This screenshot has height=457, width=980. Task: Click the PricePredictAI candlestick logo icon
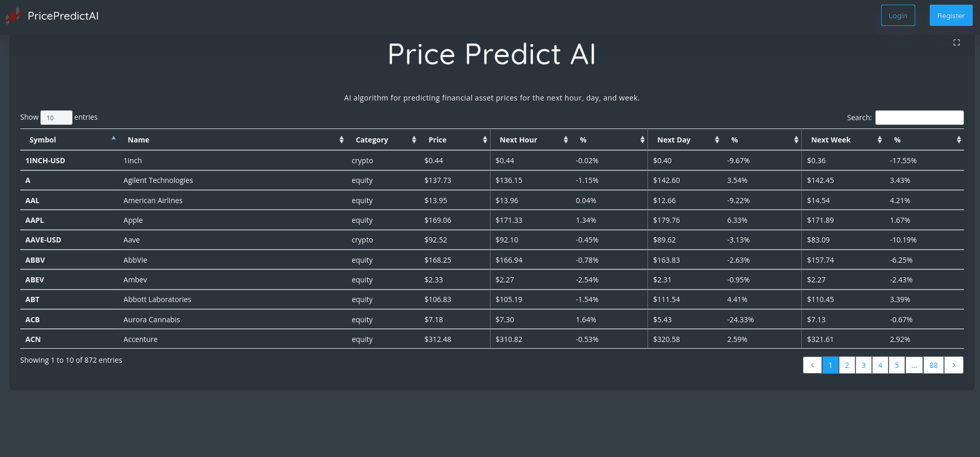13,16
